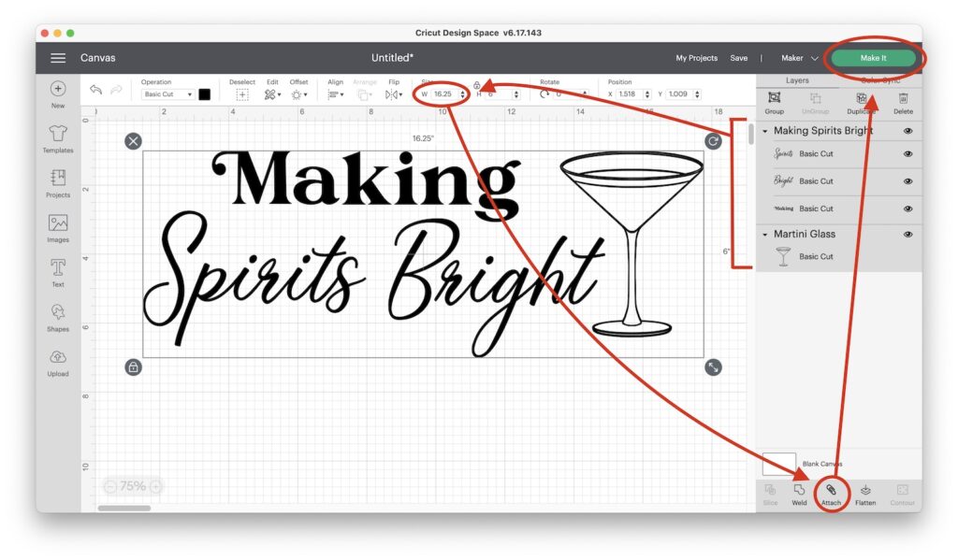The width and height of the screenshot is (958, 560).
Task: Collapse the Making Spirits Bright group
Action: (765, 131)
